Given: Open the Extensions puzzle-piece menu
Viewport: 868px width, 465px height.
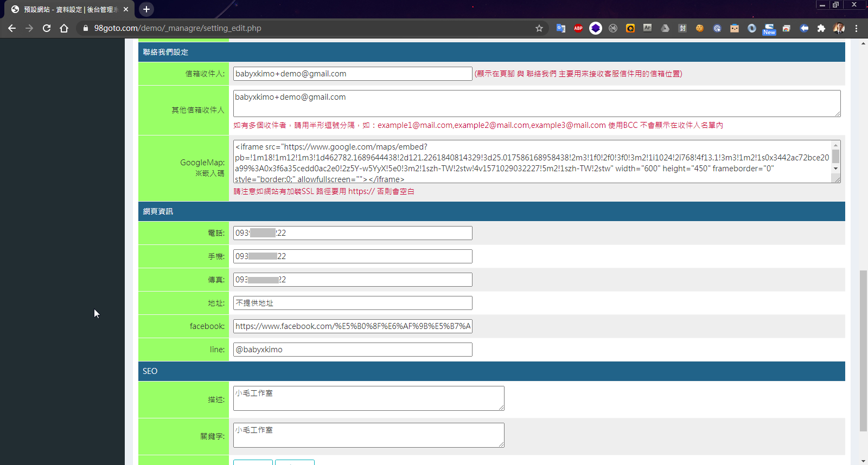Looking at the screenshot, I should pos(821,28).
